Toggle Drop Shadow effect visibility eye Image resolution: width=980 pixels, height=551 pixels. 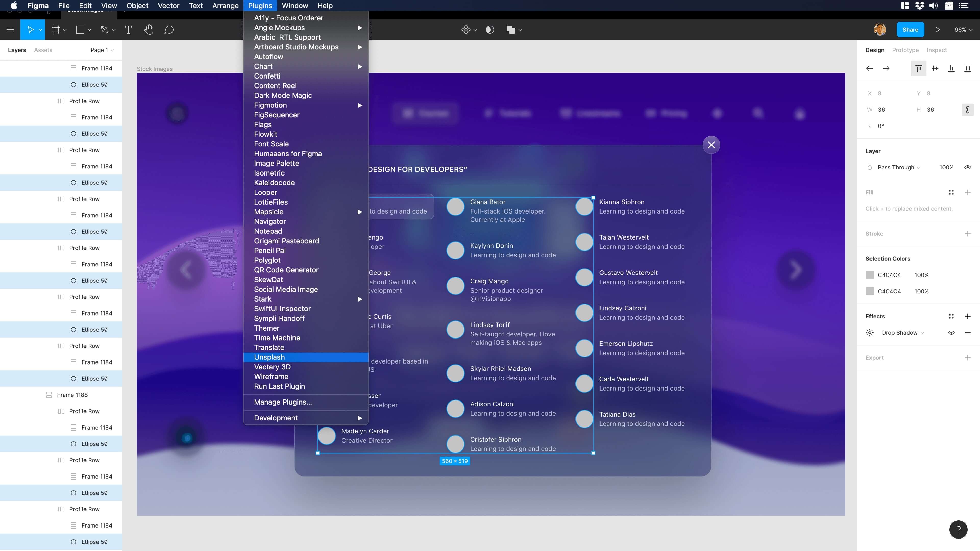[x=951, y=333]
